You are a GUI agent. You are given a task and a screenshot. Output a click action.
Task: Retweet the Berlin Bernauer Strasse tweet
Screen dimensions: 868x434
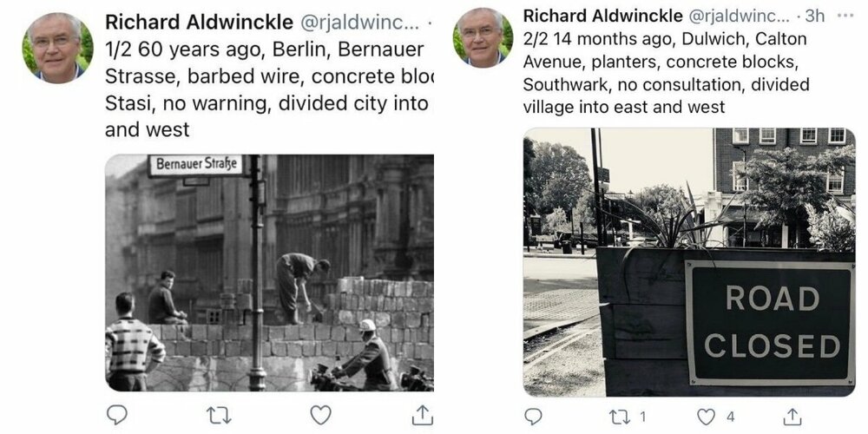click(x=218, y=415)
